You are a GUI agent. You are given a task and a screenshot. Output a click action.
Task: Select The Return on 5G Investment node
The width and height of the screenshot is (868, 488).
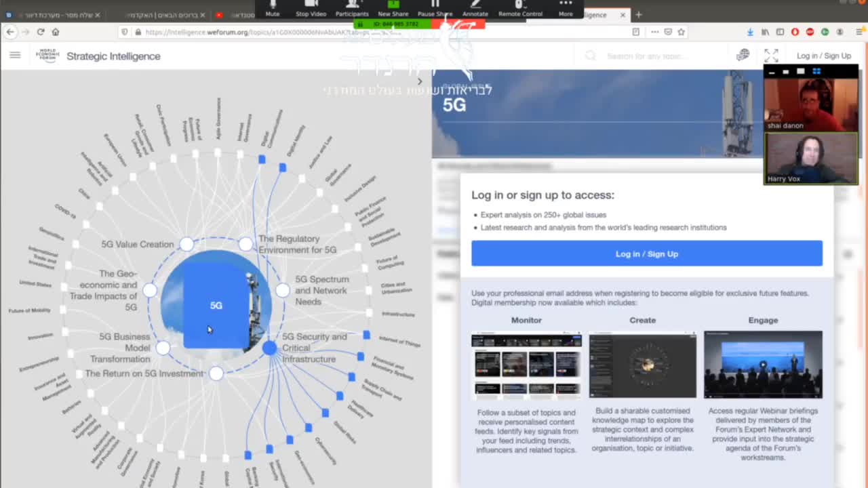[x=216, y=373]
